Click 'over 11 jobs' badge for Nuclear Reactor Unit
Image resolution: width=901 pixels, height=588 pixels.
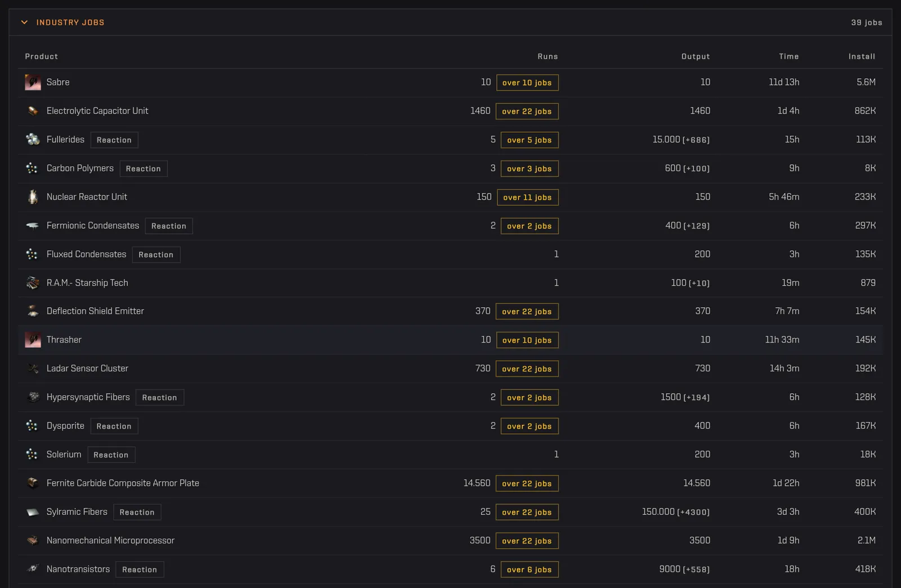(x=528, y=198)
